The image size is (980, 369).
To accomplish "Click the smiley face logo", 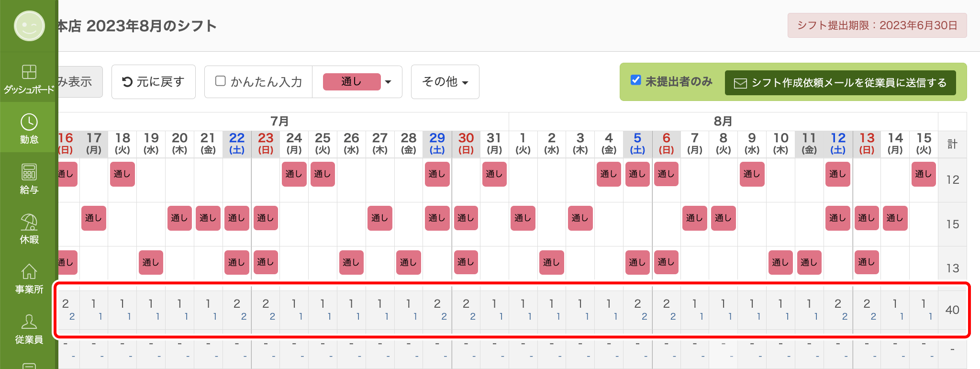I will [29, 26].
